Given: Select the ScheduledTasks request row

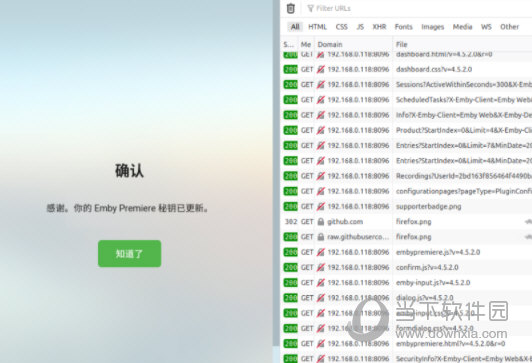Looking at the screenshot, I should pos(406,100).
